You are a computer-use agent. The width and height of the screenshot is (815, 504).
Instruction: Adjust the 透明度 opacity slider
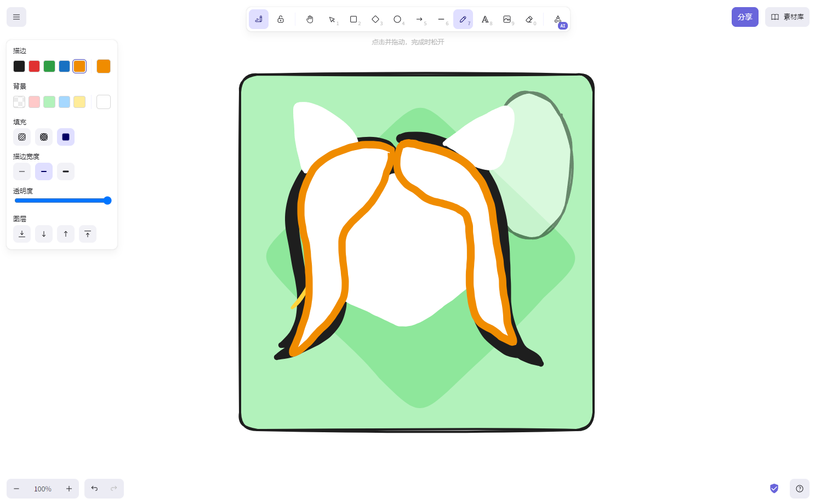tap(62, 201)
